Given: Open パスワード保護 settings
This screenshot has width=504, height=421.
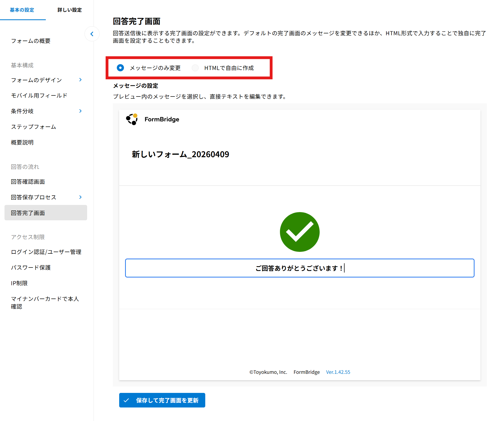Looking at the screenshot, I should point(31,267).
